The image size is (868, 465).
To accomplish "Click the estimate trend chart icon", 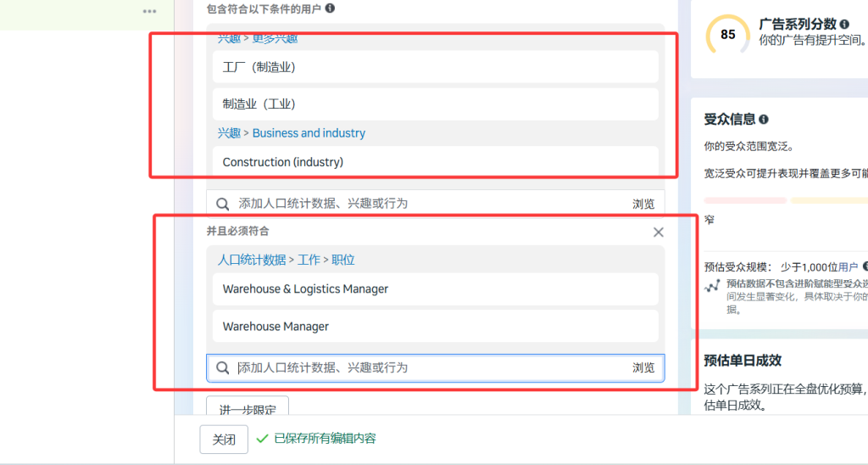I will (x=712, y=286).
